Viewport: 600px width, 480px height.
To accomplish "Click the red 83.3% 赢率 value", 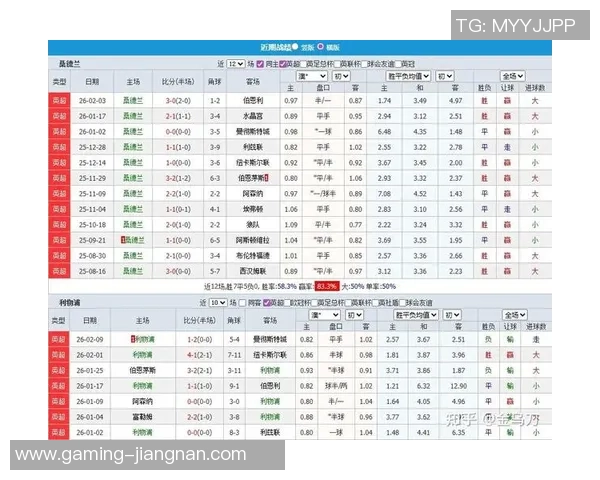I will pyautogui.click(x=326, y=286).
